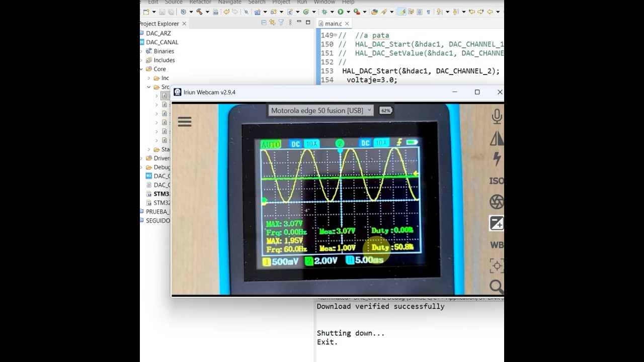Image resolution: width=644 pixels, height=362 pixels.
Task: Click the Save All toolbar icon
Action: pos(171,12)
